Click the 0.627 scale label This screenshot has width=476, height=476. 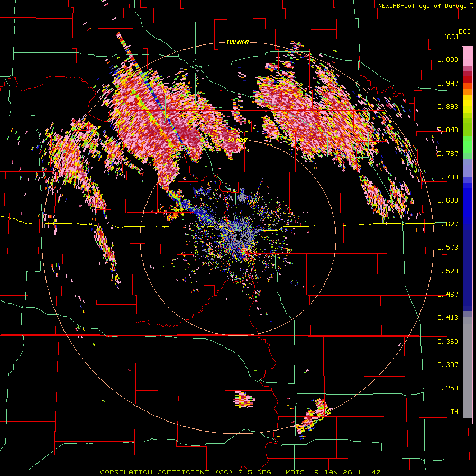(448, 224)
